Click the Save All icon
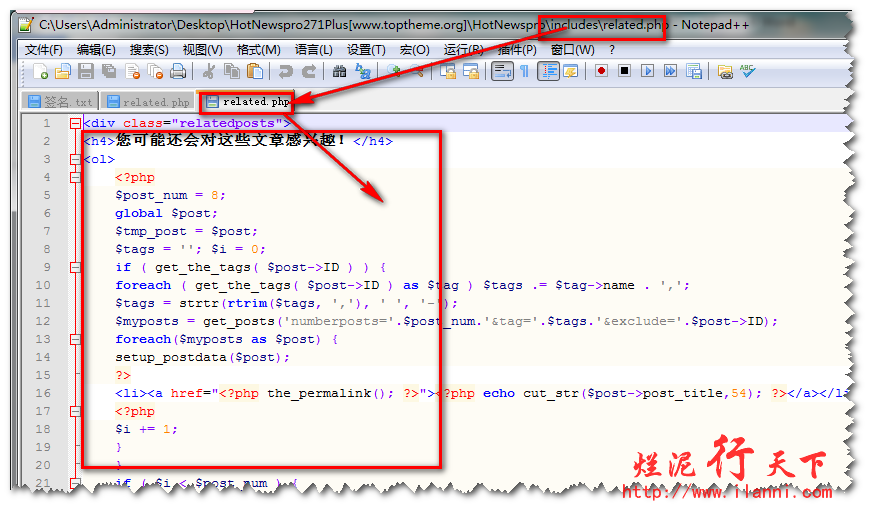Screen dimensions: 872x510 pyautogui.click(x=109, y=71)
